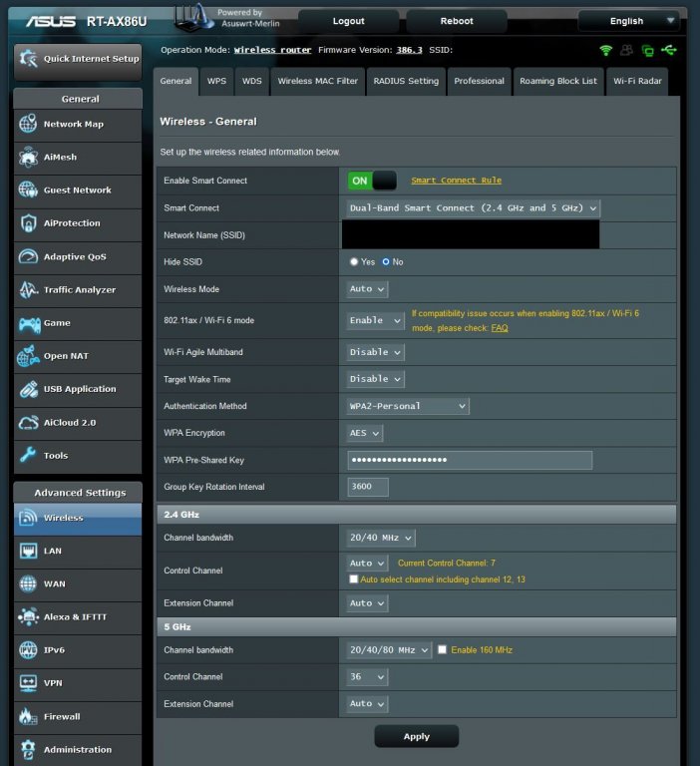Screen dimensions: 700x766
Task: Click the IPv6 globe icon
Action: point(28,649)
